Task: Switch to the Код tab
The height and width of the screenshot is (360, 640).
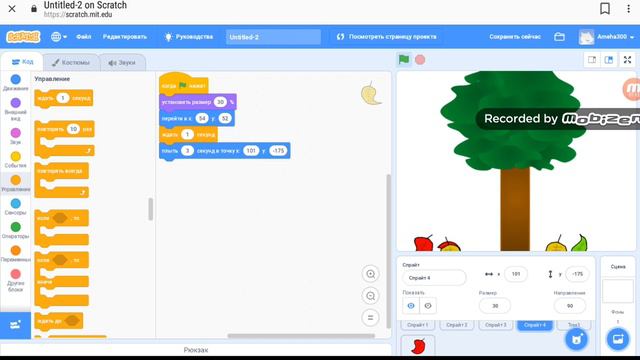Action: point(22,62)
